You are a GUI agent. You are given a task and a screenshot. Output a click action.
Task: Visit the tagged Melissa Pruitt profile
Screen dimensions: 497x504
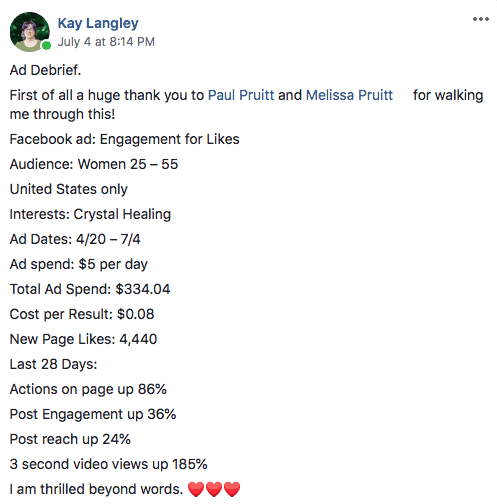coord(349,95)
